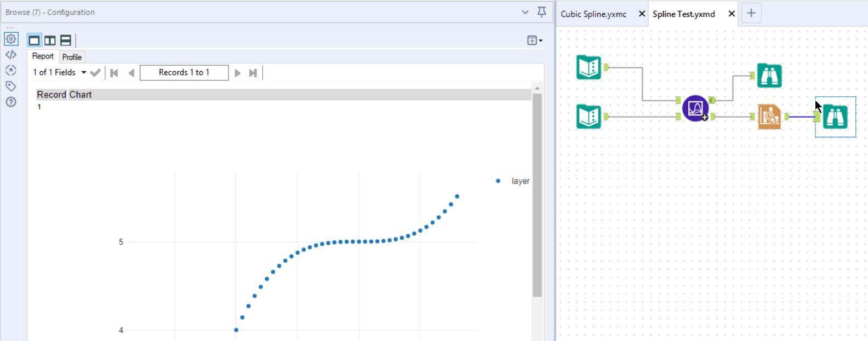Add a new workflow tab
Image resolution: width=868 pixels, height=341 pixels.
[x=751, y=14]
